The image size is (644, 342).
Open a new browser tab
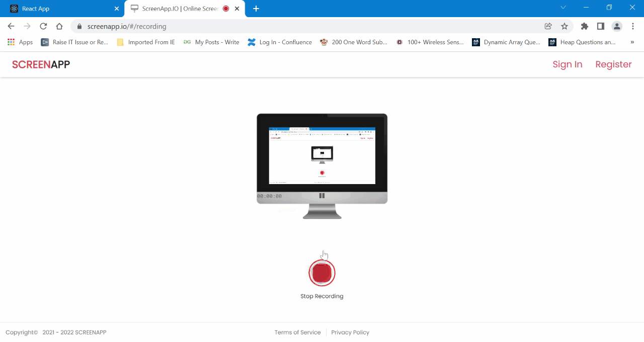[x=256, y=9]
